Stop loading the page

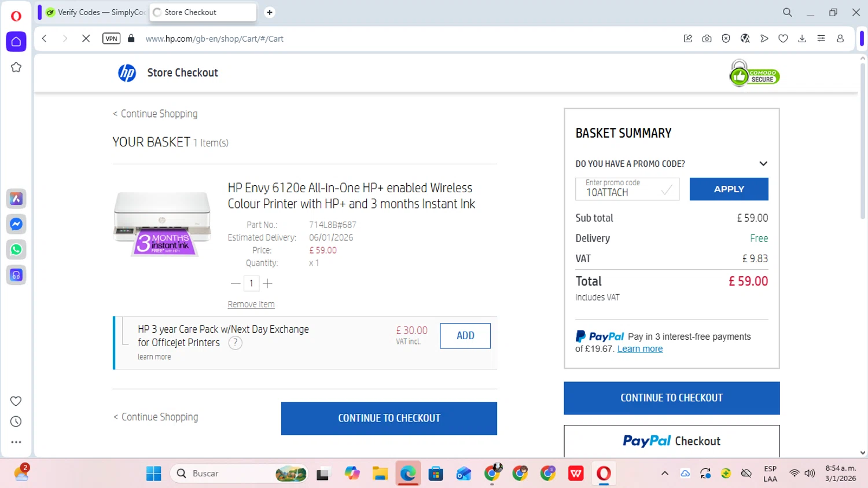point(86,39)
